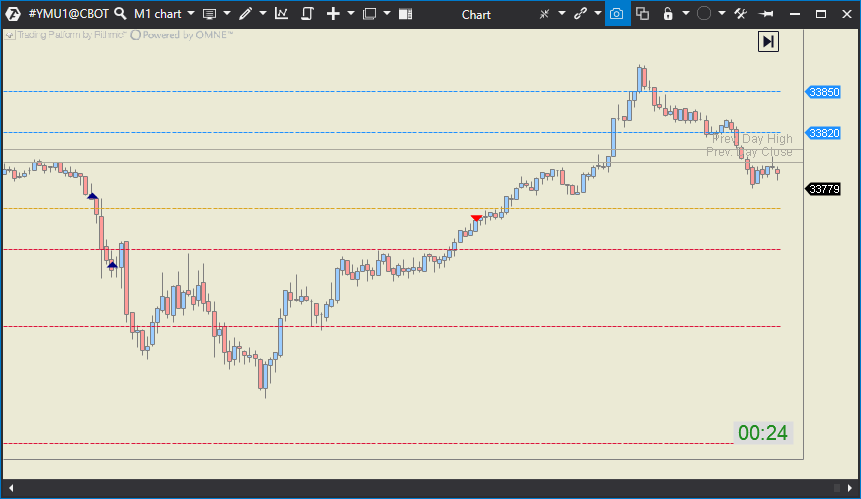Image resolution: width=861 pixels, height=499 pixels.
Task: Click the red down triangle marker
Action: pyautogui.click(x=476, y=218)
